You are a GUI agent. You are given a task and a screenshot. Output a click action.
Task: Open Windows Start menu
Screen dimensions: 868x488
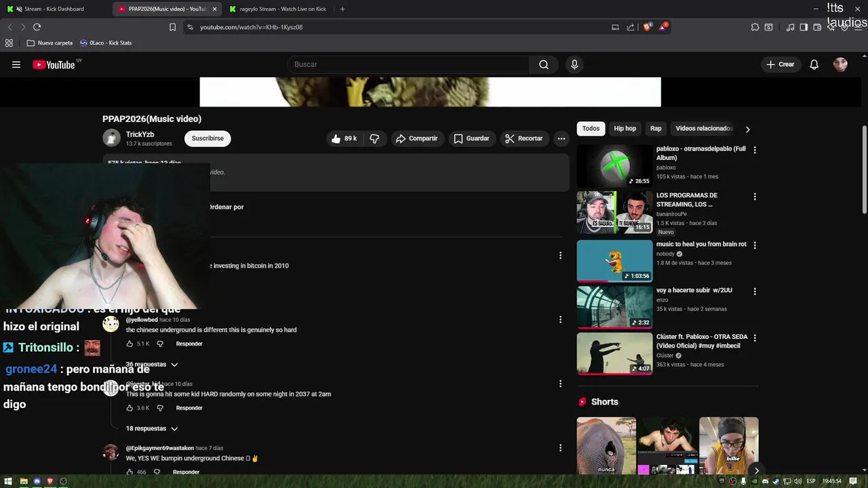[x=9, y=481]
